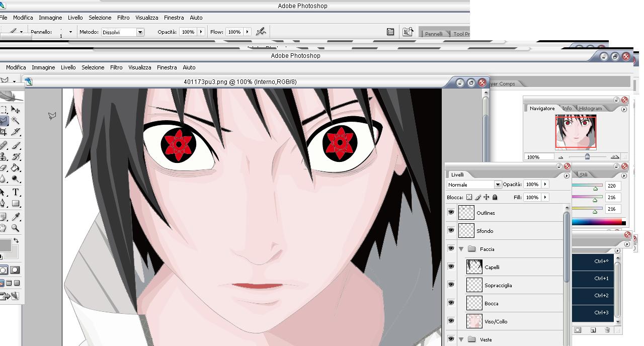Click the Navigator preview thumbnail

coord(576,132)
